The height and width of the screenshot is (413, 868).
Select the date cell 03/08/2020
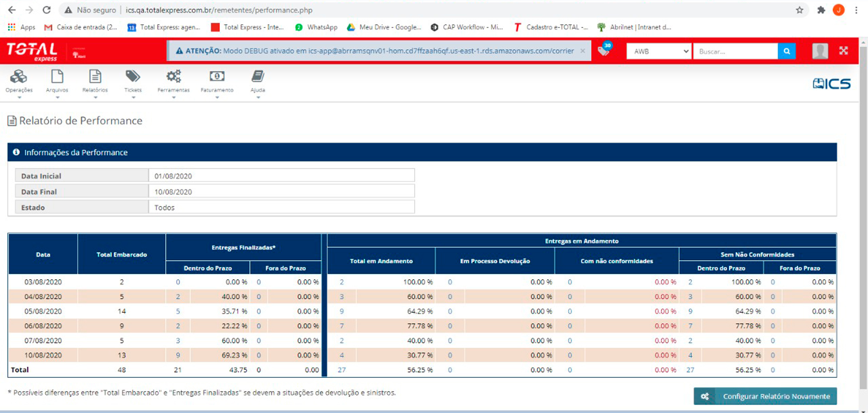[43, 282]
